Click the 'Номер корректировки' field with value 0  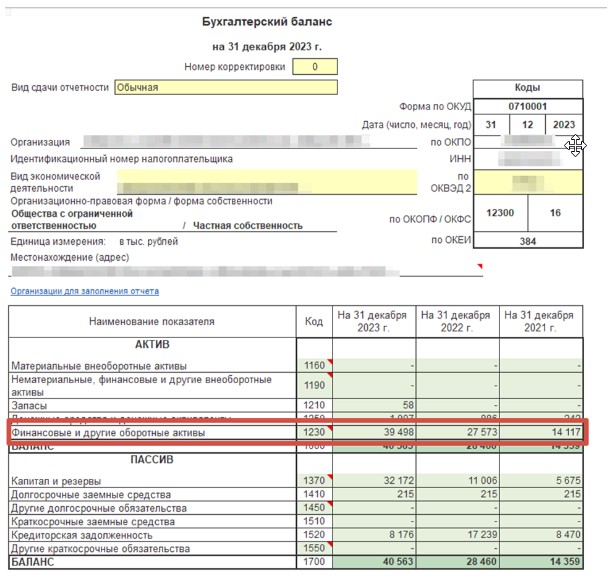pos(315,67)
